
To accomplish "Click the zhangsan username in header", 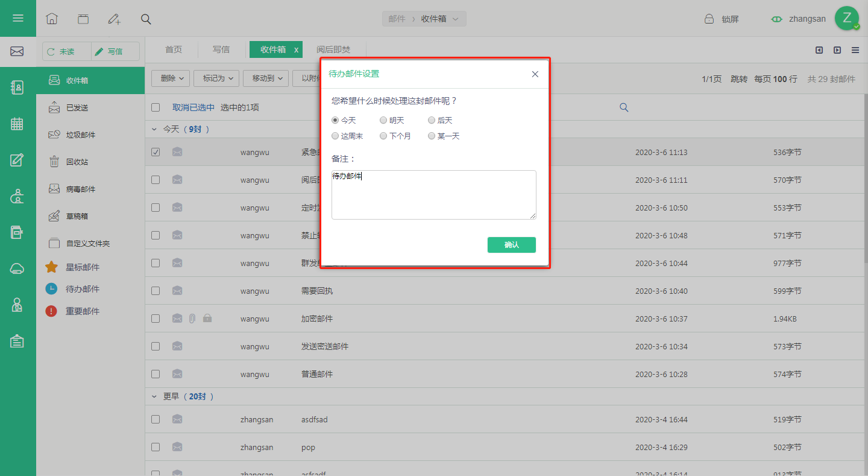I will tap(807, 19).
